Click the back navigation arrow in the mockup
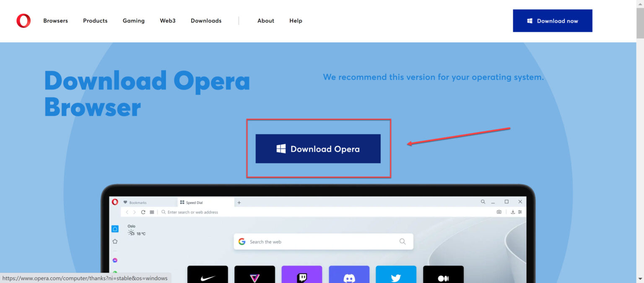Image resolution: width=644 pixels, height=283 pixels. pyautogui.click(x=127, y=212)
